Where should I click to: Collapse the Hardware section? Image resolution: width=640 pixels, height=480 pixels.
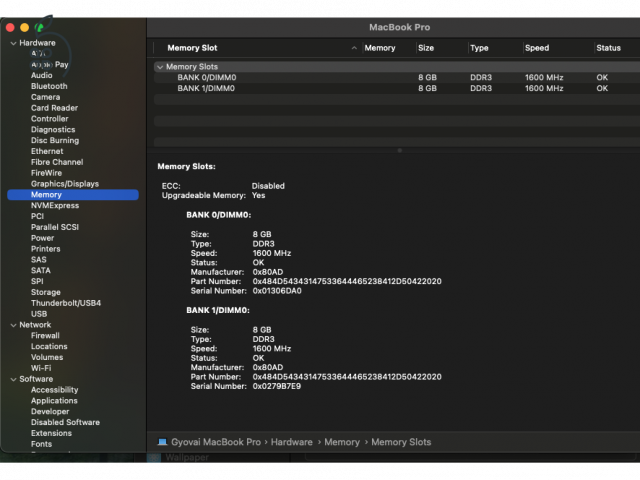point(13,43)
